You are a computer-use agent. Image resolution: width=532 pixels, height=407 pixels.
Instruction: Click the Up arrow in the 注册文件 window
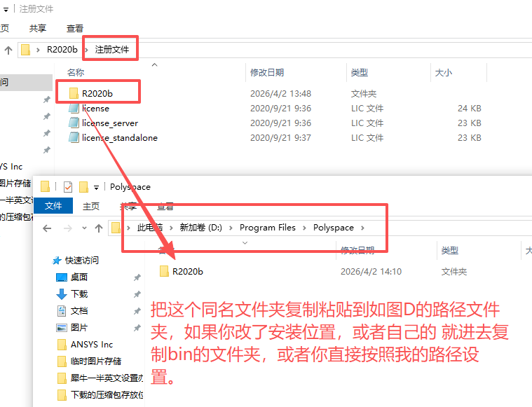coord(8,50)
